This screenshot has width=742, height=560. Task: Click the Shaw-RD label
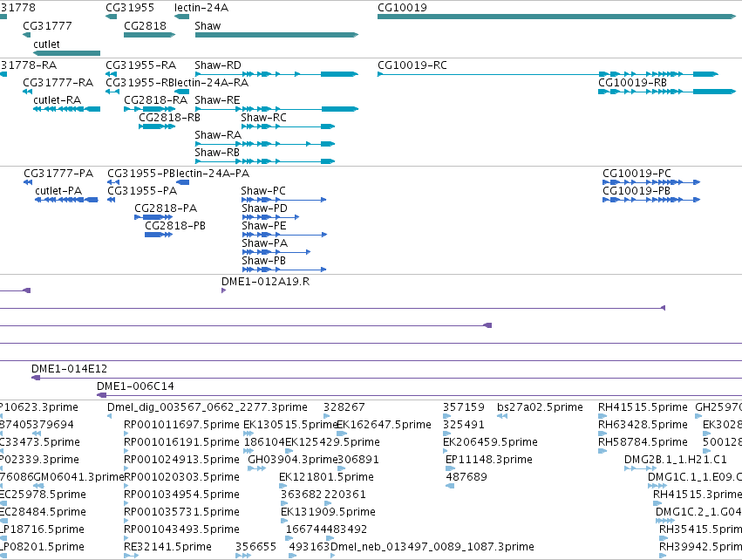218,65
